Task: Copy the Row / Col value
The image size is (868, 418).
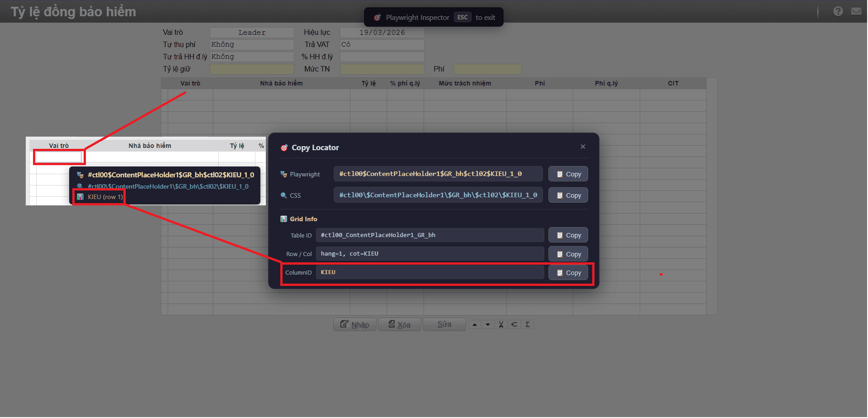Action: [568, 254]
